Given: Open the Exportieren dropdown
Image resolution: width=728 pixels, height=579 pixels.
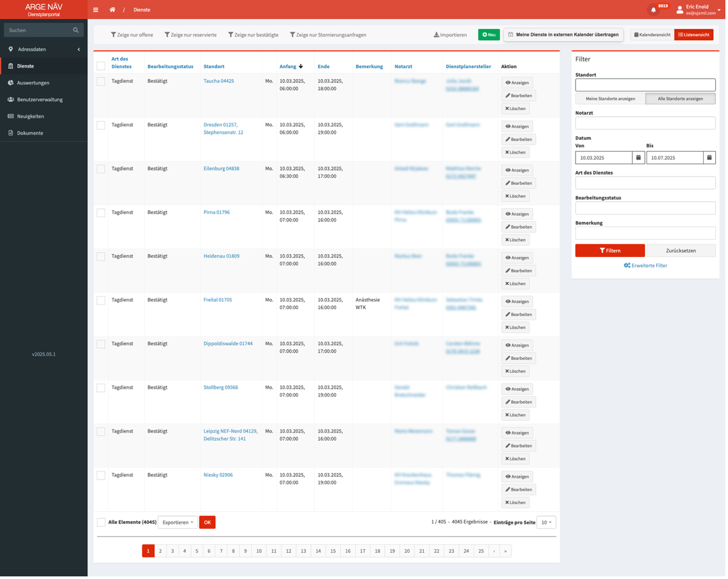Looking at the screenshot, I should (x=178, y=522).
